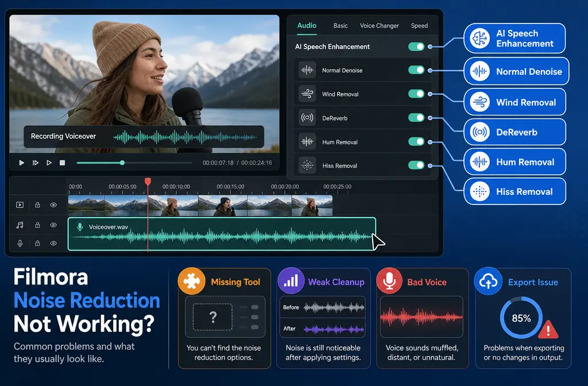The image size is (588, 386).
Task: Click the red waveform in Bad Voice card
Action: [421, 317]
